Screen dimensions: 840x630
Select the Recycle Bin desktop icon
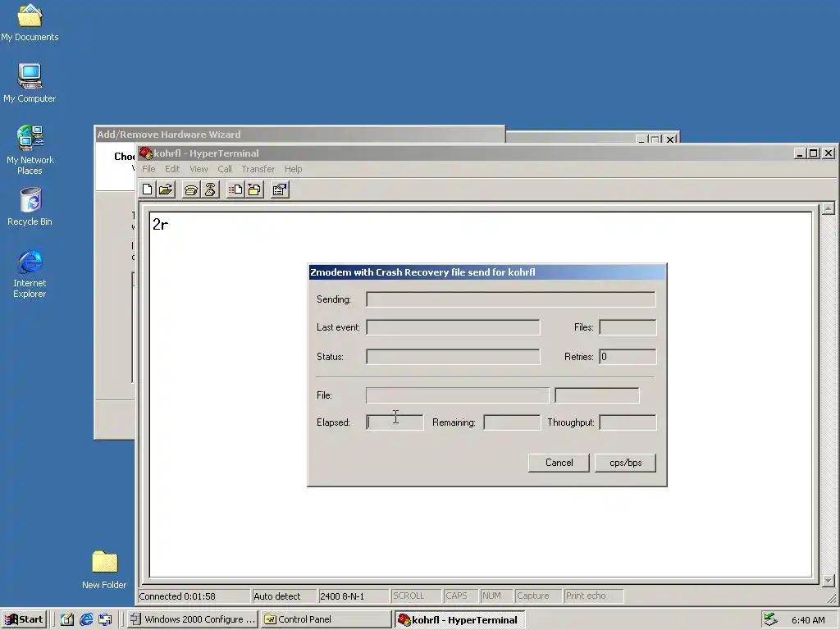point(30,206)
